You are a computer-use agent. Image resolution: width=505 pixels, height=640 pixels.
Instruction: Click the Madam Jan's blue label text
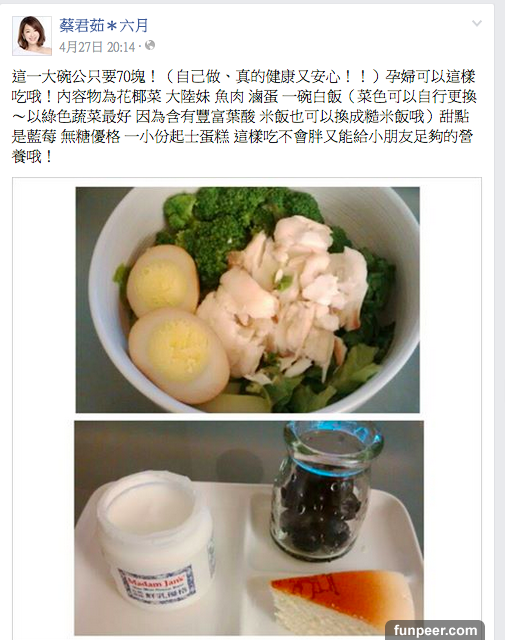tap(157, 584)
